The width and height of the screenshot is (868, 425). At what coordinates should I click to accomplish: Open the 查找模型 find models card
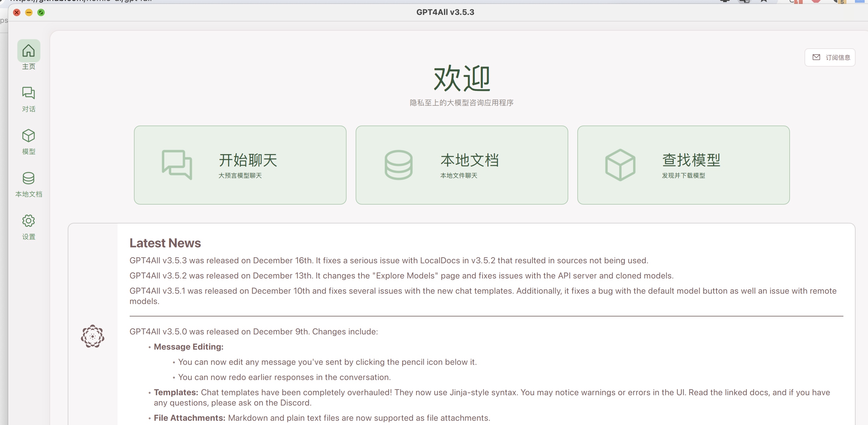coord(683,165)
